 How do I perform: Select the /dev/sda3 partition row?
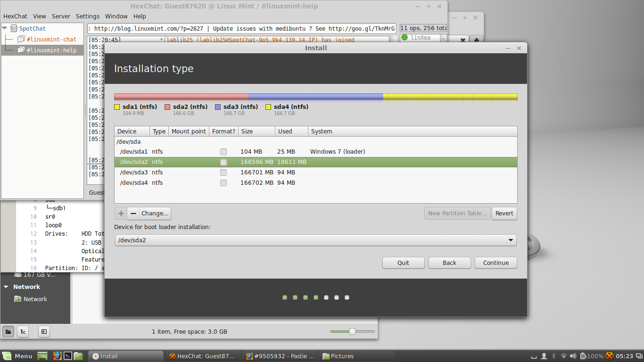[316, 173]
